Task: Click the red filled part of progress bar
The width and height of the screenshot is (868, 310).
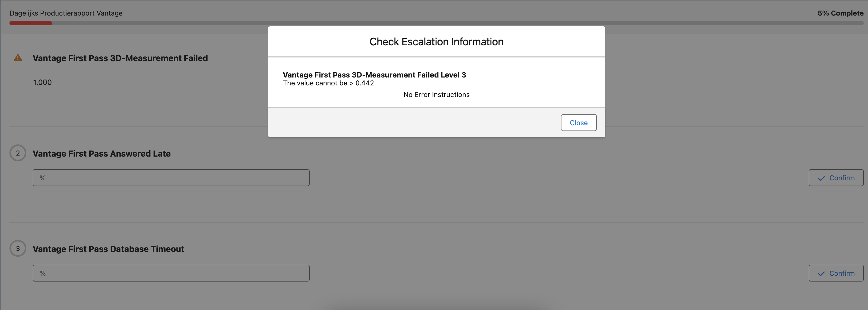Action: pos(31,23)
